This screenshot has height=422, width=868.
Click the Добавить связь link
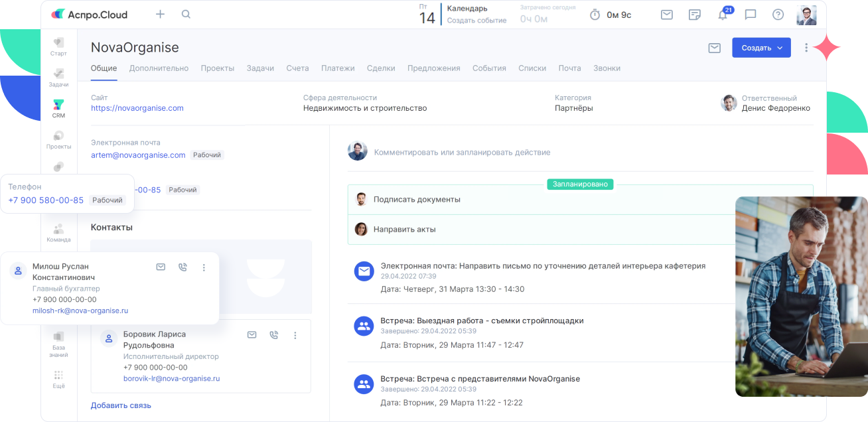121,405
